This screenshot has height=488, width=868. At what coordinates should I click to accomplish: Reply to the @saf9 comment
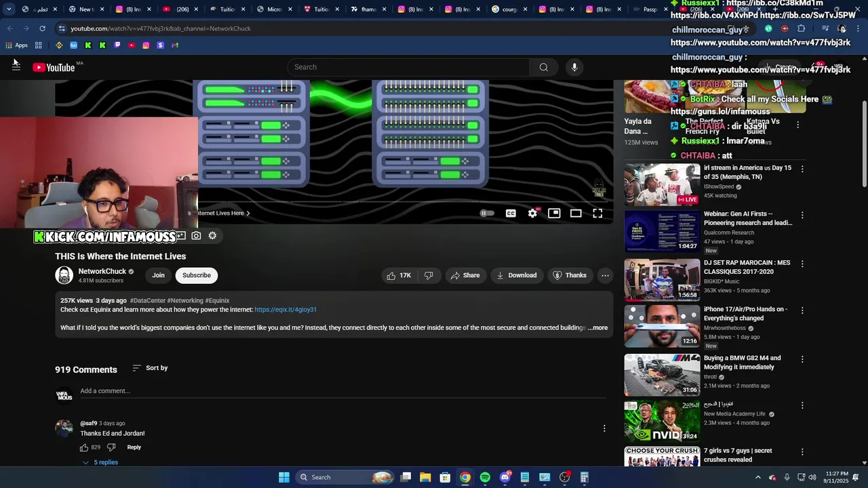point(134,447)
